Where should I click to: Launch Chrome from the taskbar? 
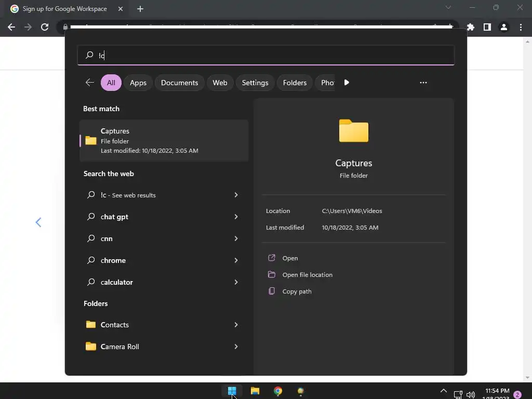pos(278,391)
